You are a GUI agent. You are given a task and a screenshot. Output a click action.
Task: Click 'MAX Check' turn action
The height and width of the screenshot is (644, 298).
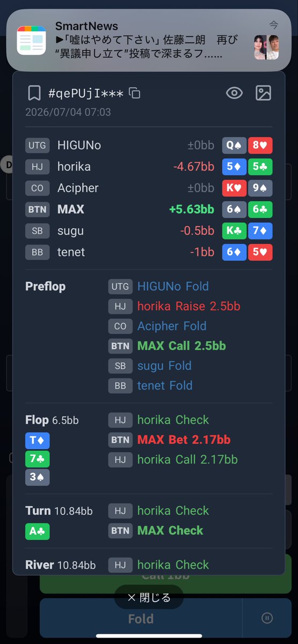[170, 530]
